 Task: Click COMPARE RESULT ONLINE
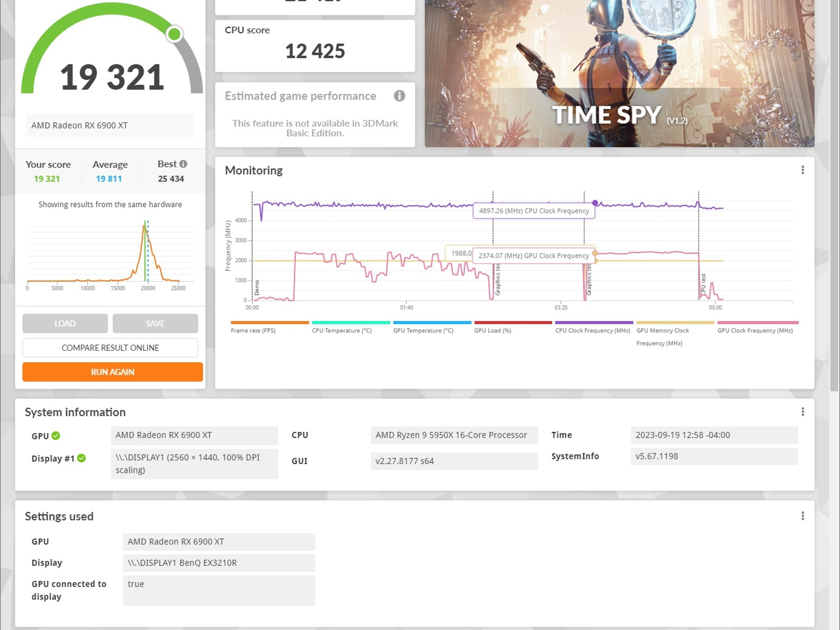coord(110,348)
